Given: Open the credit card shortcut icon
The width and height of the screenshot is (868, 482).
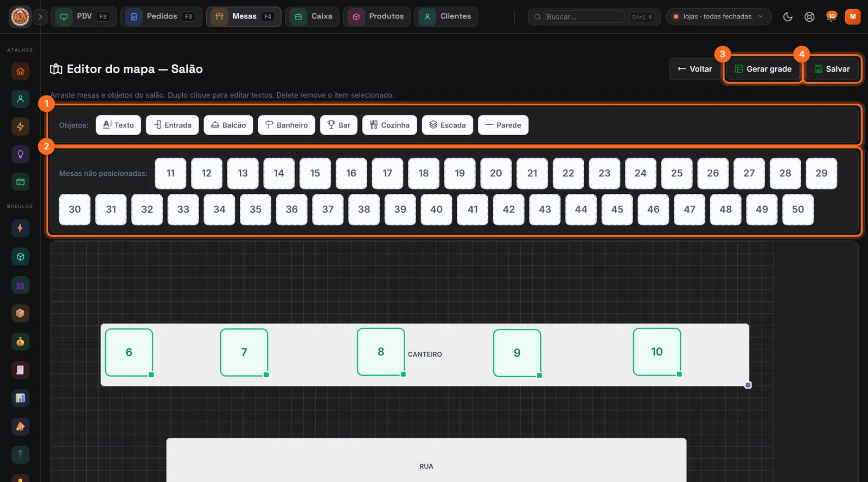Looking at the screenshot, I should pos(20,182).
